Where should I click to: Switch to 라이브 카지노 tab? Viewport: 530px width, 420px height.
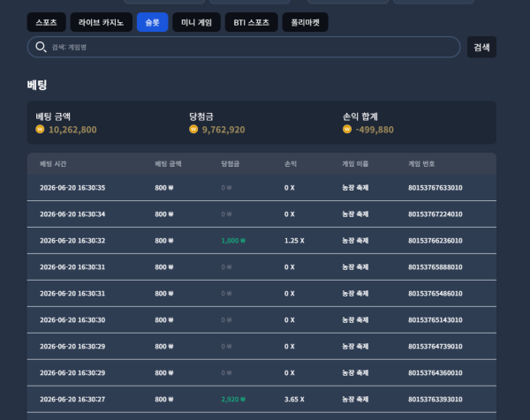(101, 22)
